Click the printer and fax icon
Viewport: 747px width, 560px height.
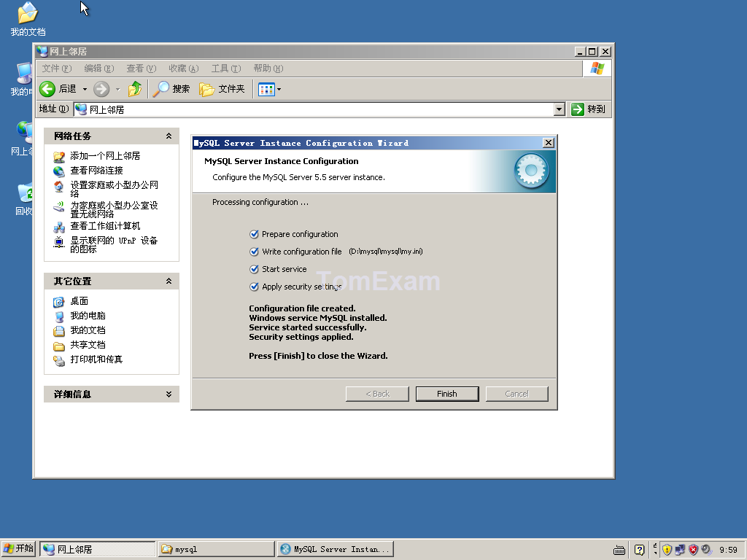coord(58,361)
